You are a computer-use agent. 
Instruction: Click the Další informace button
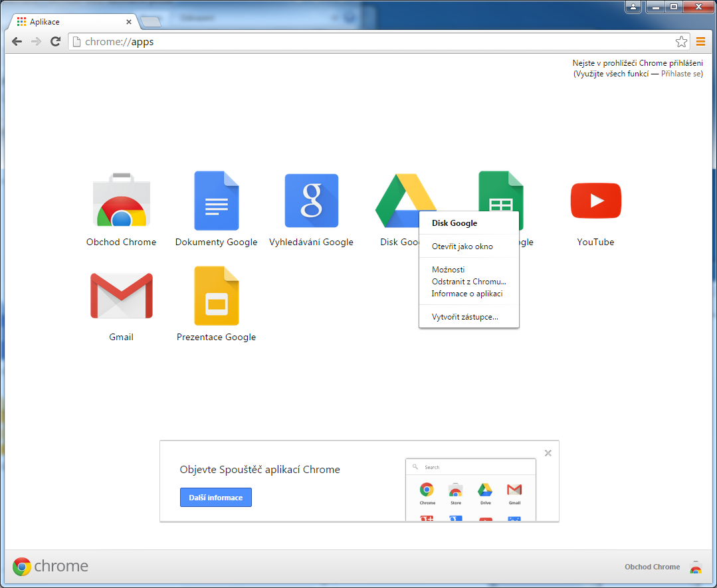(x=216, y=498)
